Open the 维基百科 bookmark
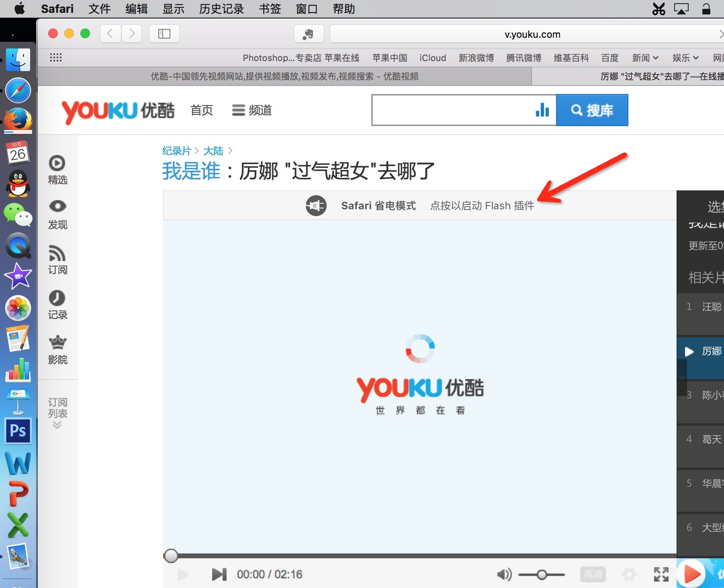The height and width of the screenshot is (588, 724). coord(571,58)
